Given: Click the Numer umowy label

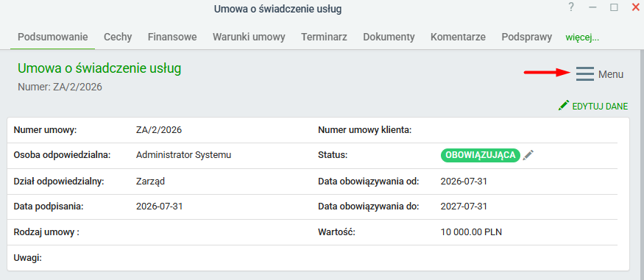Looking at the screenshot, I should click(45, 130).
